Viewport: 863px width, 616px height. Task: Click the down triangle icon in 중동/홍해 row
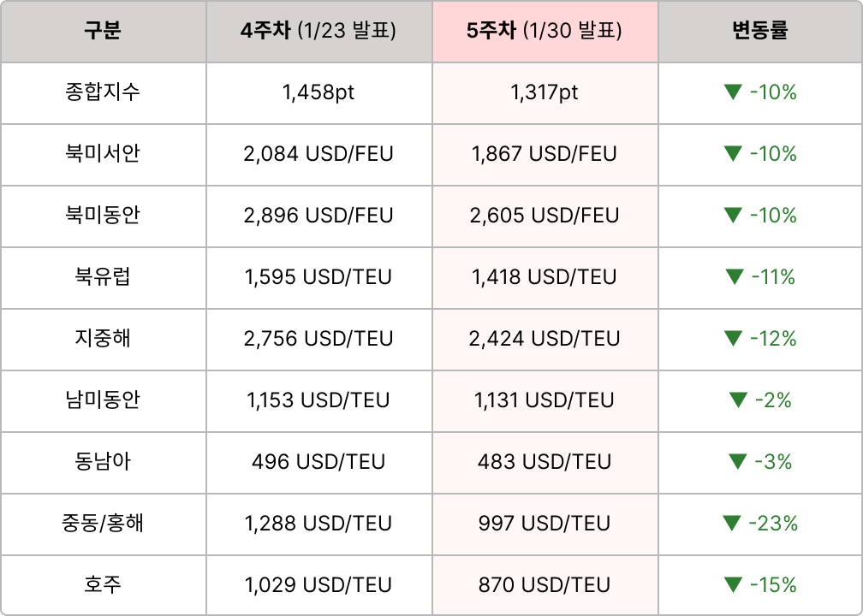(x=731, y=524)
